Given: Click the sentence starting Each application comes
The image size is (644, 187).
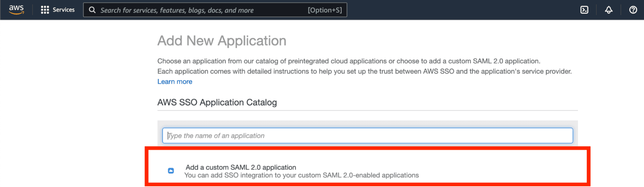Looking at the screenshot, I should tap(364, 71).
